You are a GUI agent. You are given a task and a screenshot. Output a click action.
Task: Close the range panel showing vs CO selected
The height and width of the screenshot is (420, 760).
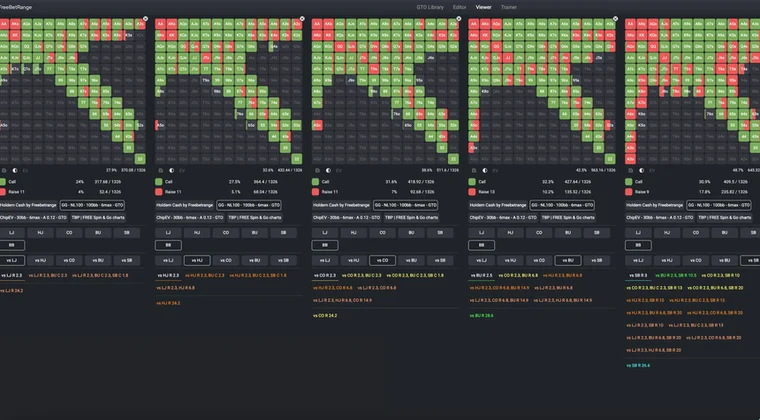point(459,19)
